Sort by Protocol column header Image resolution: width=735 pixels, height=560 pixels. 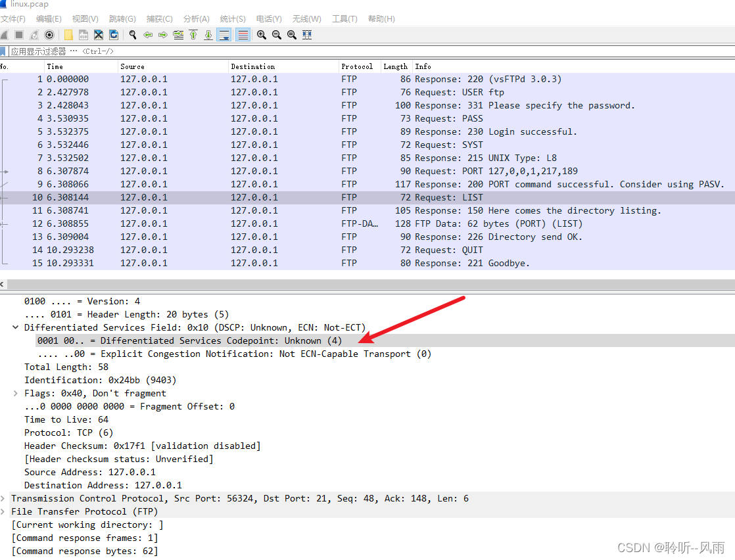[360, 66]
